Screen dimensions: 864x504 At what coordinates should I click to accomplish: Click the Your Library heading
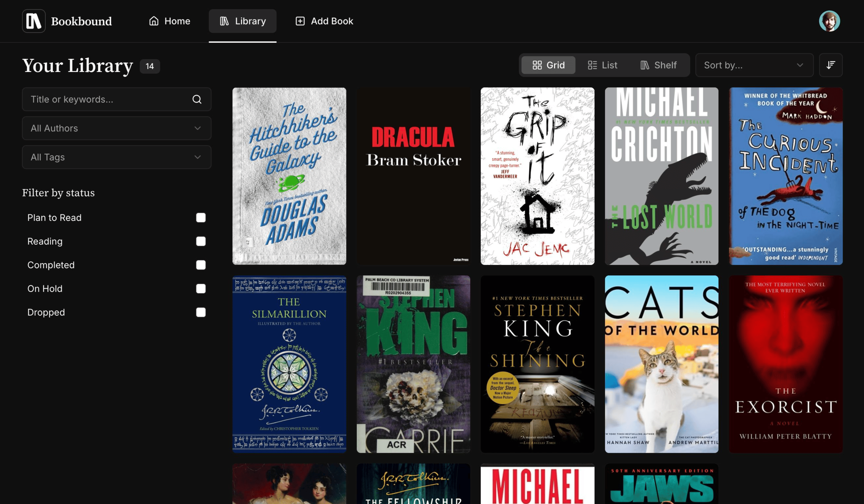click(x=77, y=66)
